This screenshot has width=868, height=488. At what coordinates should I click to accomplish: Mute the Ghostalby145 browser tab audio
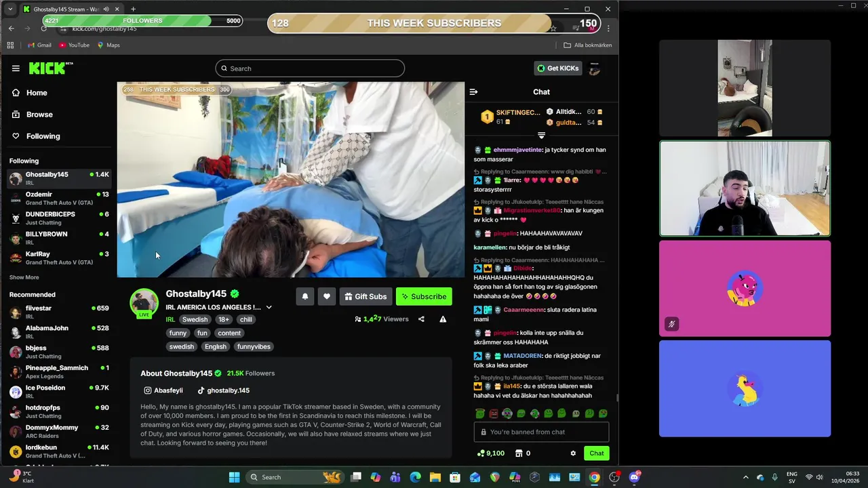coord(106,9)
